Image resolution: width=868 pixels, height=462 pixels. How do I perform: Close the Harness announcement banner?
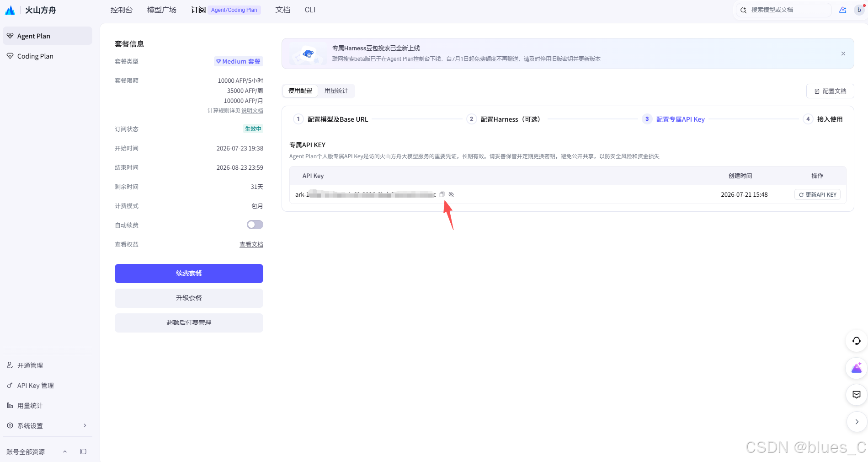tap(843, 54)
